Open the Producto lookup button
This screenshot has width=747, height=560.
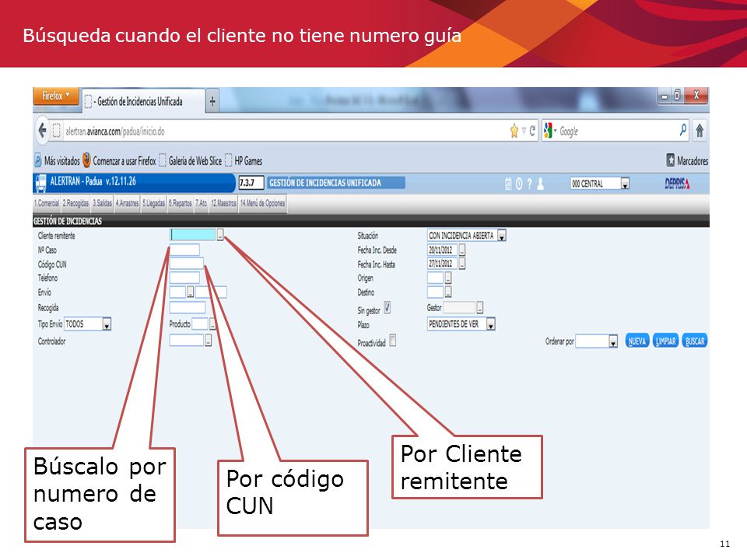click(212, 324)
